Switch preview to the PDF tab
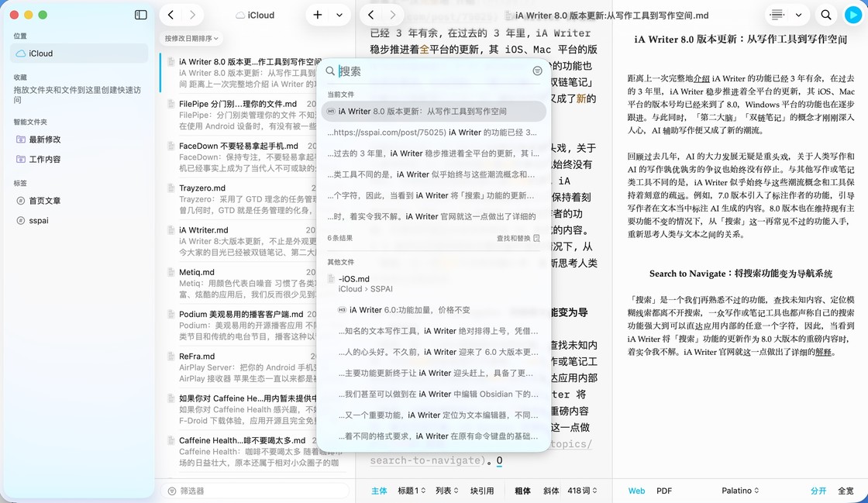The width and height of the screenshot is (868, 503). click(x=664, y=491)
